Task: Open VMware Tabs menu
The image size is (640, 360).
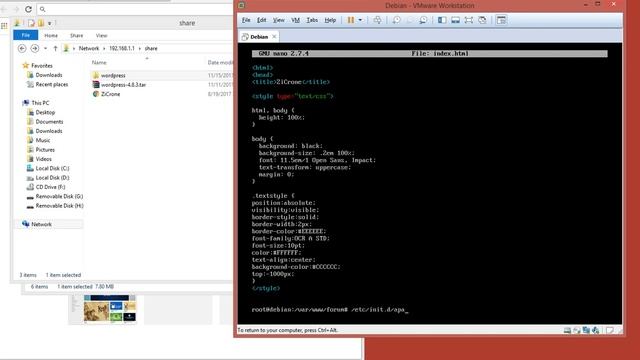Action: tap(312, 20)
